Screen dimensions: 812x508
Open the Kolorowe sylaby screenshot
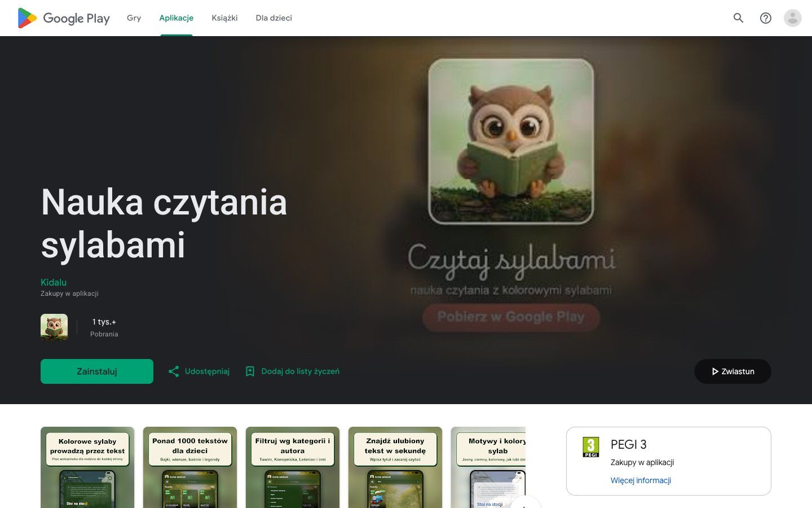(x=87, y=467)
